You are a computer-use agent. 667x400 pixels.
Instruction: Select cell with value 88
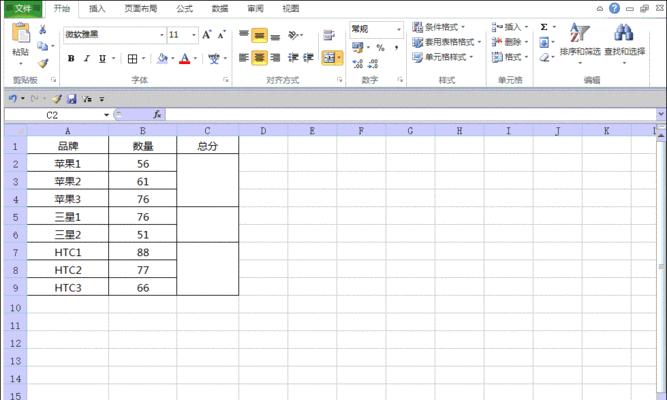click(x=143, y=252)
